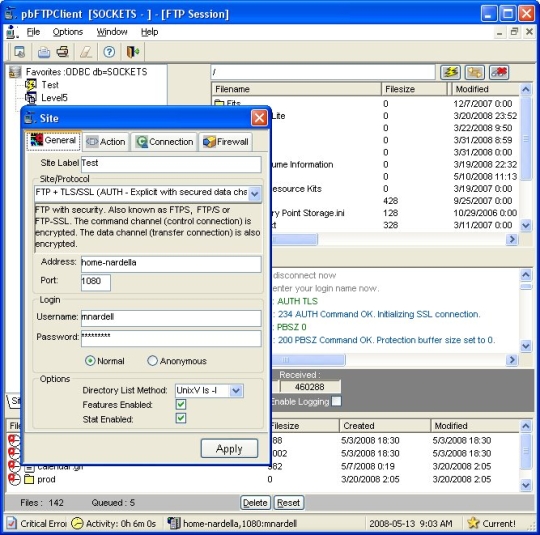Open the File menu

pos(33,32)
